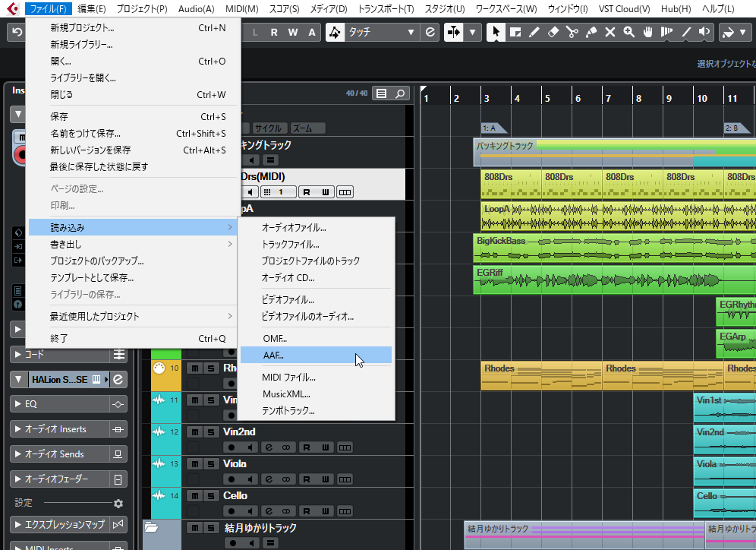Click the toolbar A button
This screenshot has width=756, height=550.
click(312, 33)
